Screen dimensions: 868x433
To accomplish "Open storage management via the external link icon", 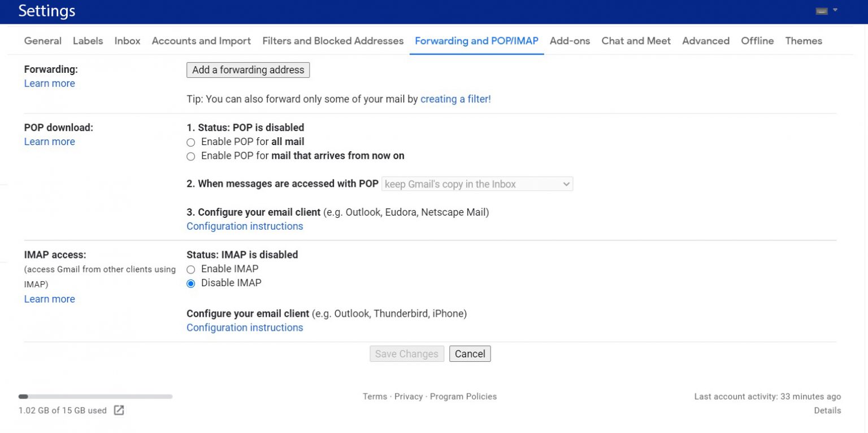I will 119,410.
